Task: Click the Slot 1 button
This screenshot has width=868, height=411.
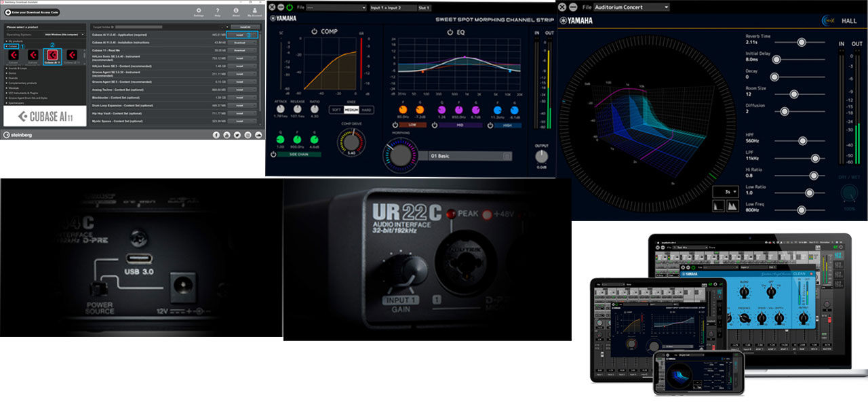Action: click(424, 7)
